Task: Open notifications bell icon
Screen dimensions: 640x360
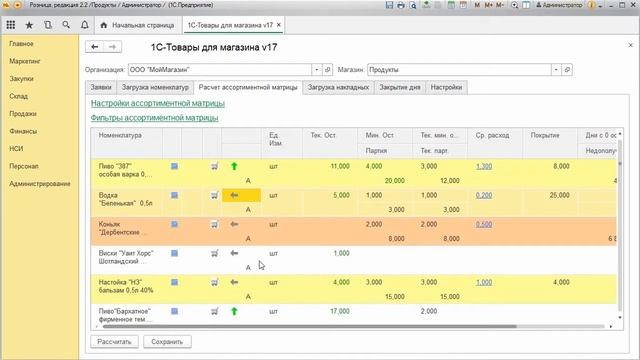Action: [84, 25]
